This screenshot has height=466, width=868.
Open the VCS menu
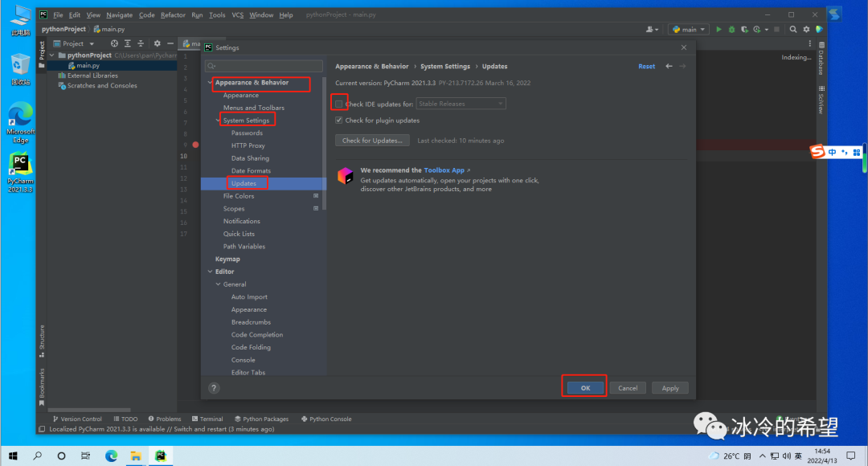[x=237, y=15]
